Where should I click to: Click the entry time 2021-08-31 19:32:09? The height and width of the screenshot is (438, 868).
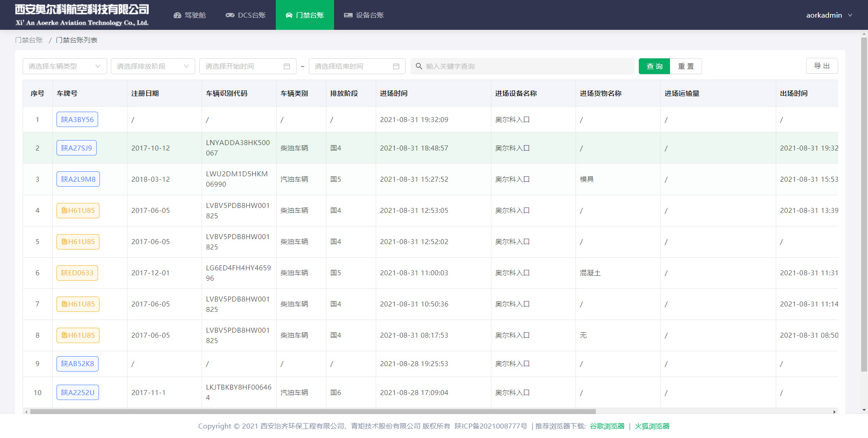click(414, 119)
